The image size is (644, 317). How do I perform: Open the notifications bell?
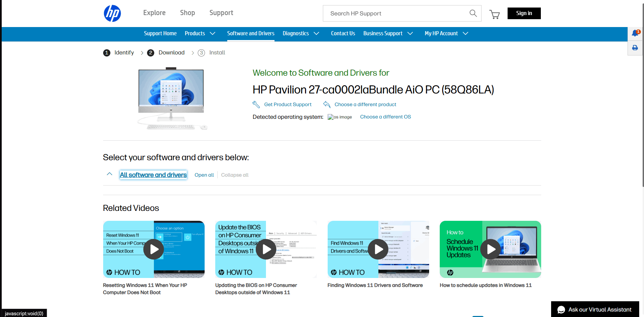point(635,33)
